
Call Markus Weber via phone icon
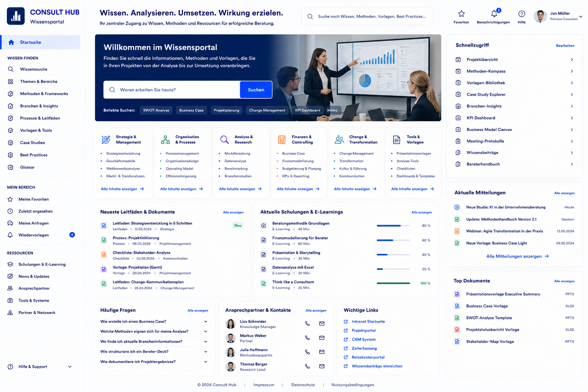pos(307,338)
